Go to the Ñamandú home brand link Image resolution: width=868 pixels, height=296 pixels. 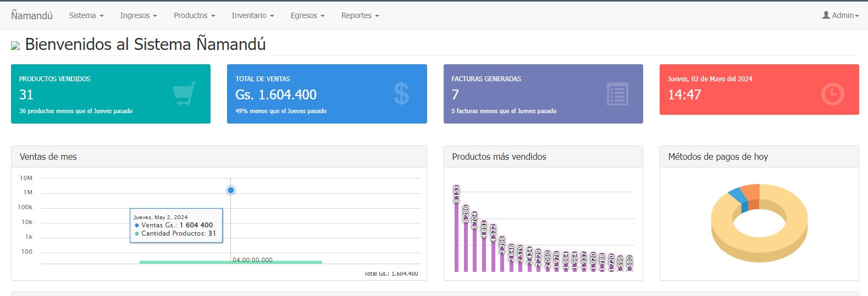click(32, 15)
